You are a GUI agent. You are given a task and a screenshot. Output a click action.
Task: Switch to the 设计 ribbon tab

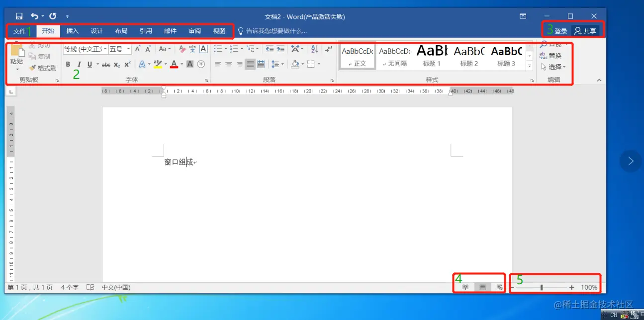[97, 31]
